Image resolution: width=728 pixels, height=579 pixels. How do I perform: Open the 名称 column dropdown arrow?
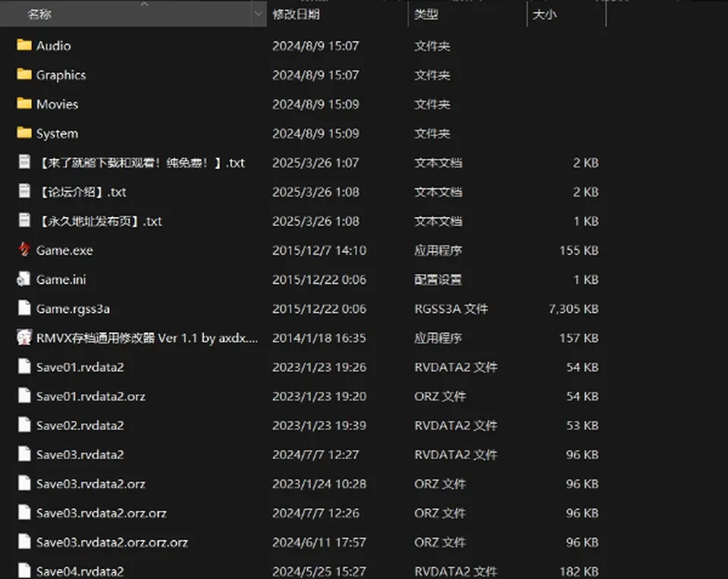click(259, 14)
